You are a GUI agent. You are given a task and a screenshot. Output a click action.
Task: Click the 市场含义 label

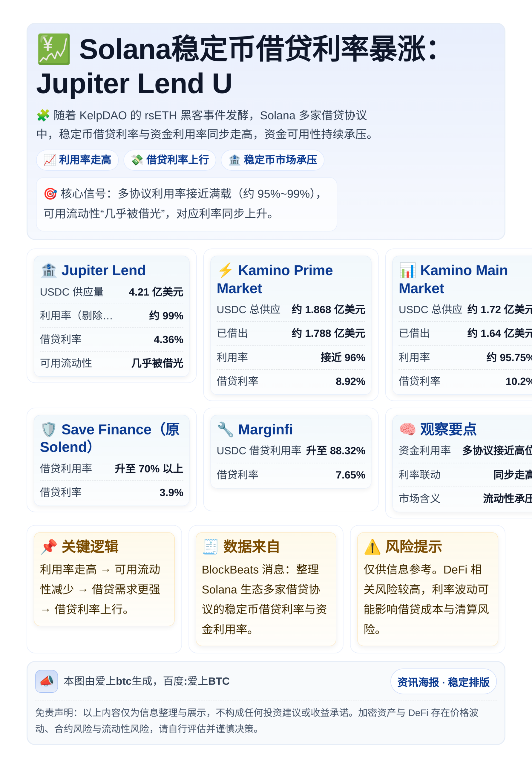click(420, 498)
